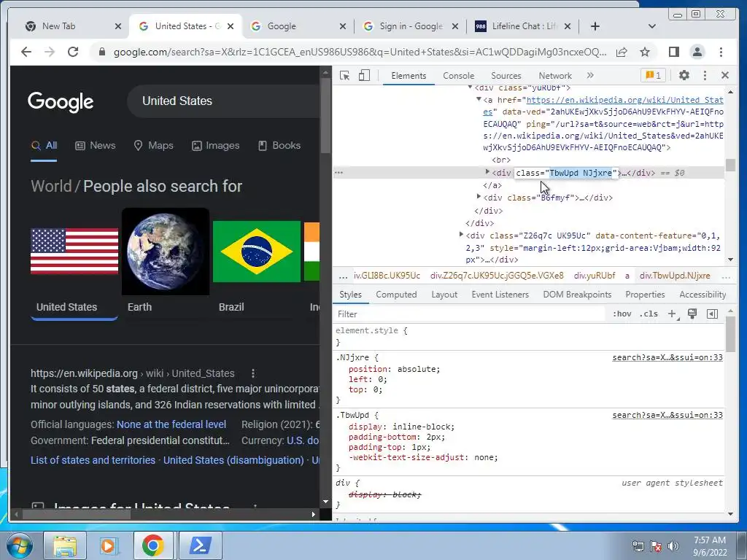Click the Google logo
The width and height of the screenshot is (747, 560).
coord(61,101)
